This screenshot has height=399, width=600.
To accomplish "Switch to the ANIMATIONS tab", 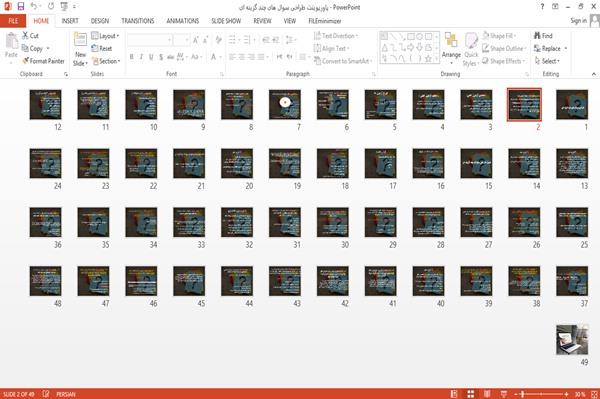I will (183, 21).
